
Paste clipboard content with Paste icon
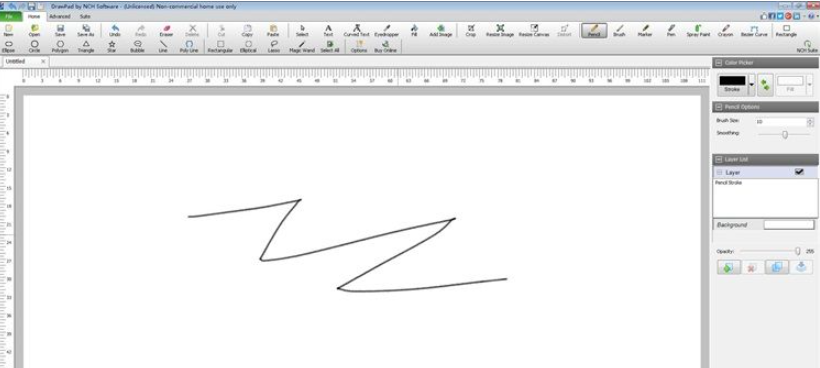[273, 30]
